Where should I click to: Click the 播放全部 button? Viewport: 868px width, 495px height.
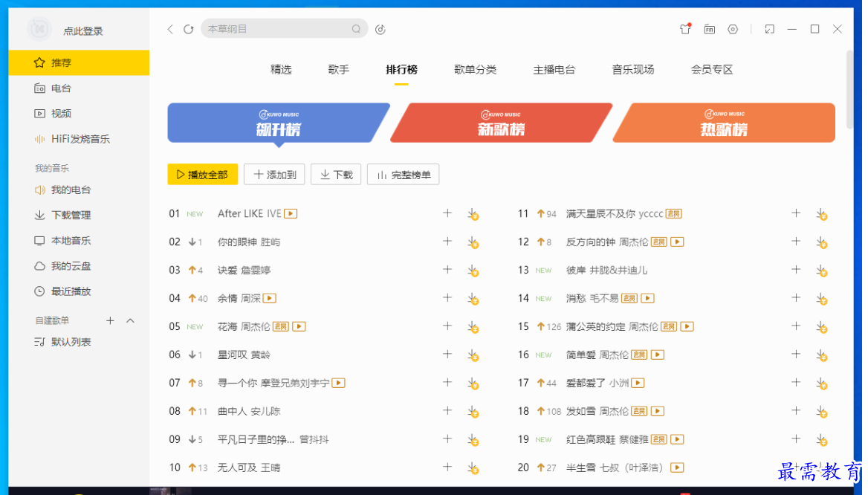click(203, 175)
